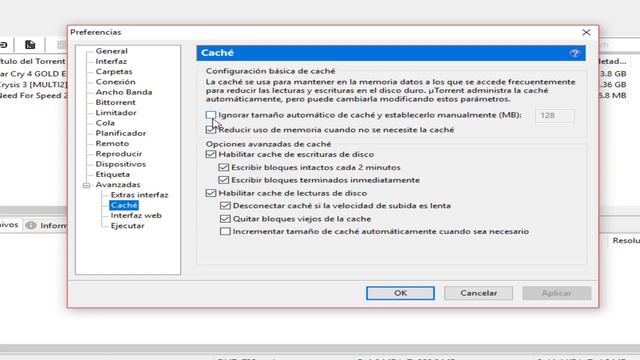Select Ejecutar subsection in tree
The height and width of the screenshot is (360, 640).
tap(127, 226)
